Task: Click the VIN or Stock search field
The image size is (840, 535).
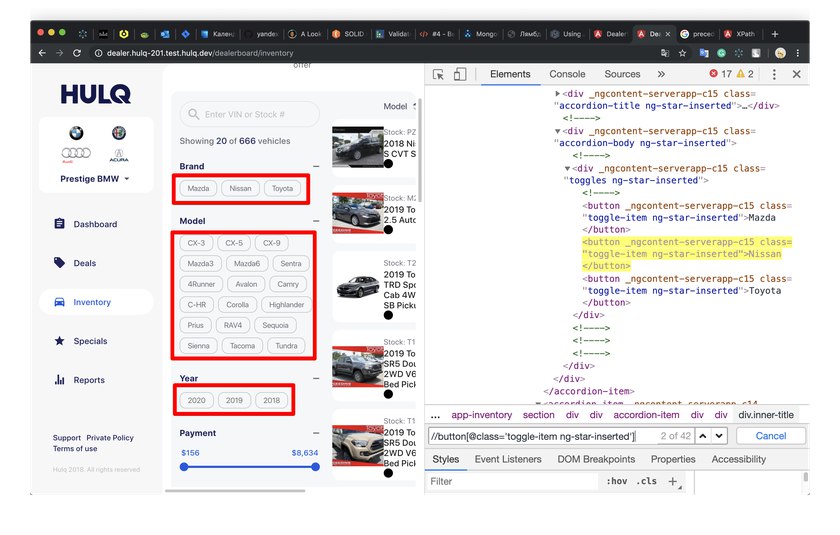Action: [x=250, y=114]
